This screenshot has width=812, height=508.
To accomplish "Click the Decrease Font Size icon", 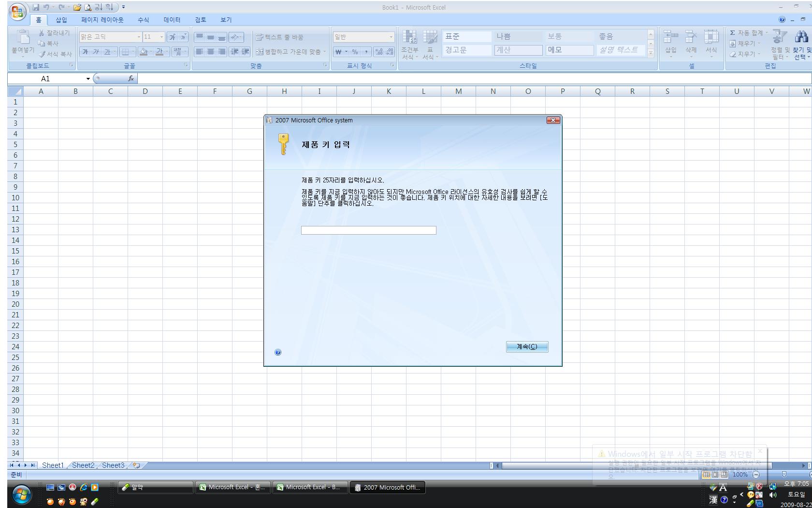I will point(183,37).
